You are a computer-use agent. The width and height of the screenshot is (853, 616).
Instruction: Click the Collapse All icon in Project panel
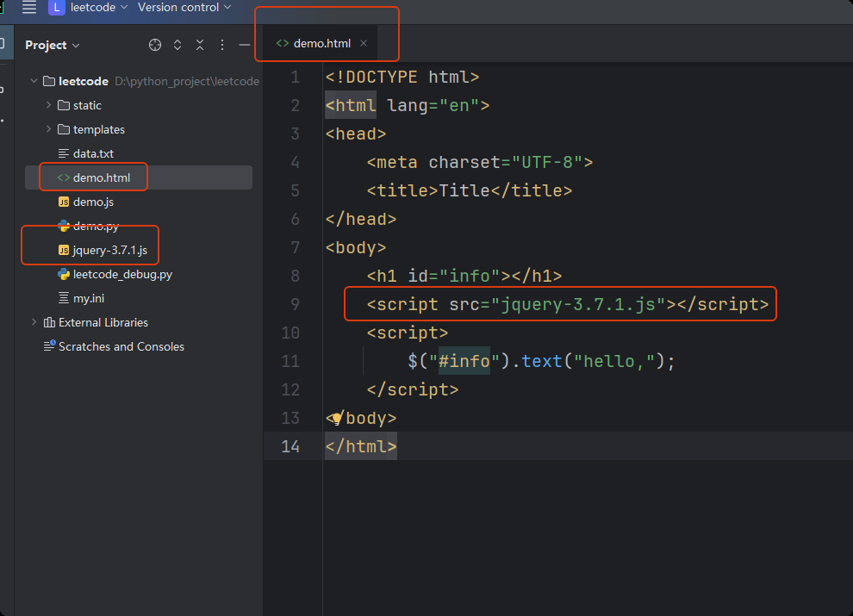tap(200, 45)
